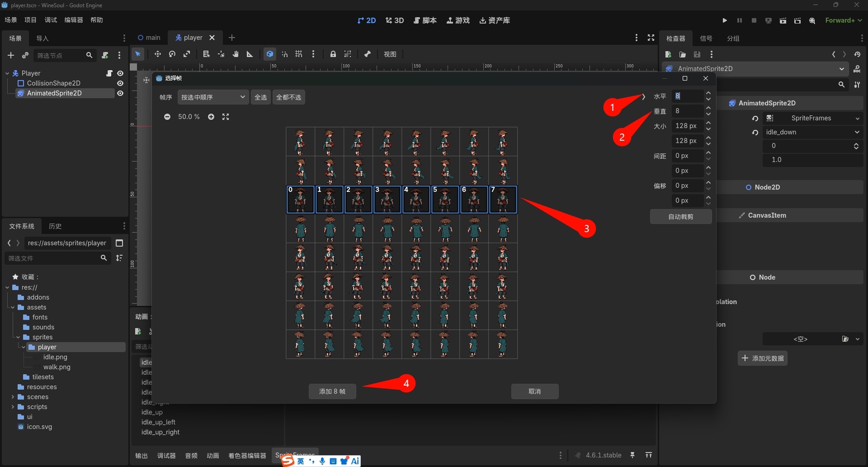Image resolution: width=868 pixels, height=467 pixels.
Task: Expand the scenes folder
Action: click(13, 397)
